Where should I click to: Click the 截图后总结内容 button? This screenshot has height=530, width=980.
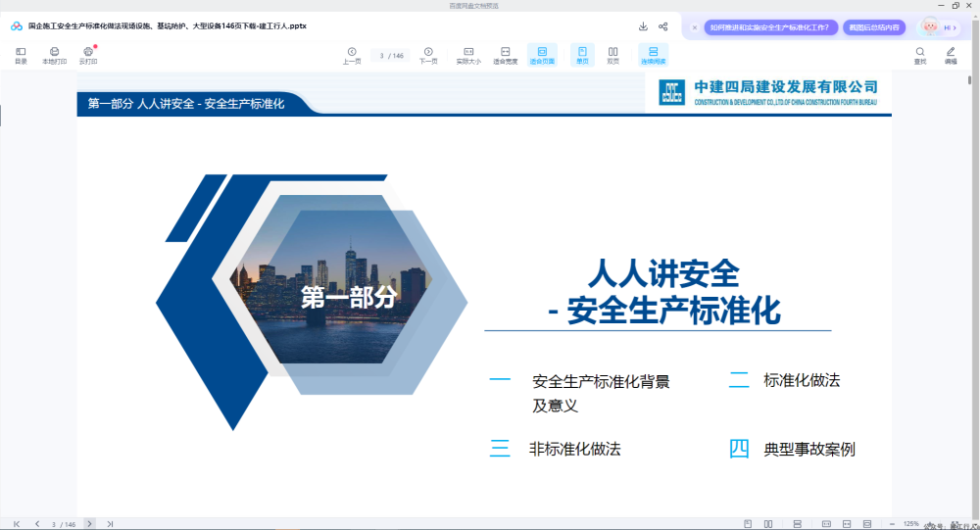pyautogui.click(x=874, y=27)
